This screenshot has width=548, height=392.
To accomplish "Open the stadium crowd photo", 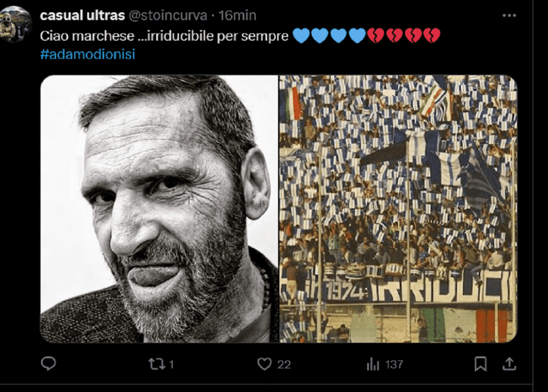I will pyautogui.click(x=398, y=209).
